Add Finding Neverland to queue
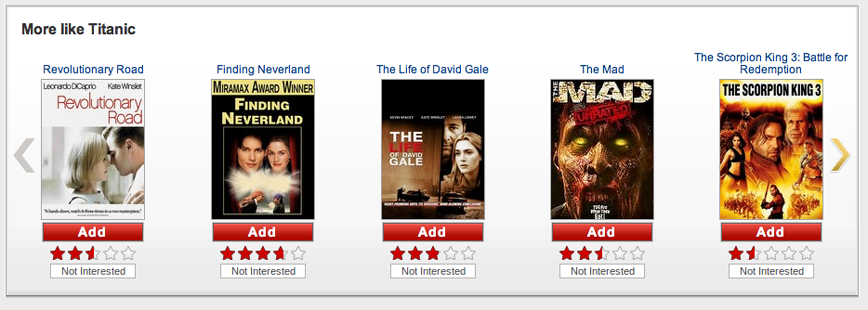Viewport: 868px width, 310px height. (263, 232)
